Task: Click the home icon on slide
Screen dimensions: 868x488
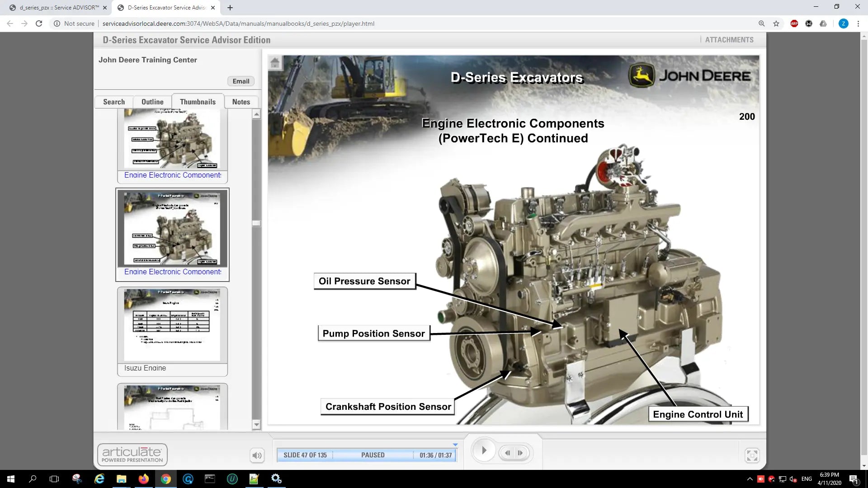Action: point(275,63)
